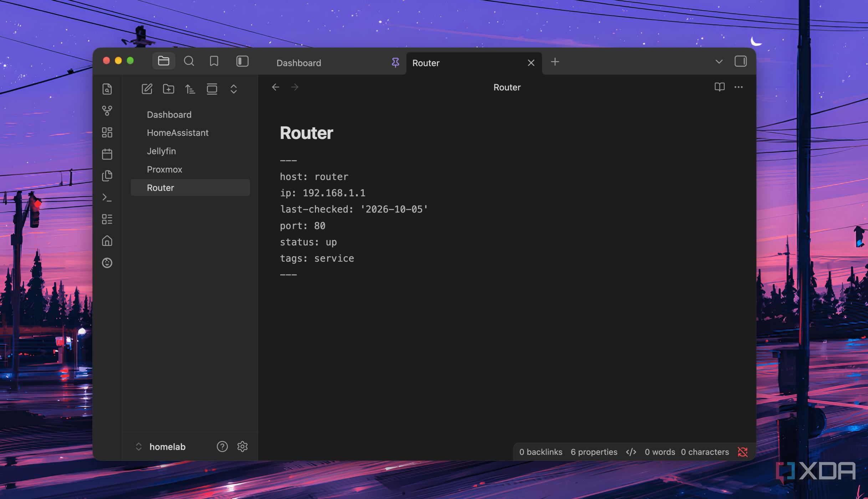This screenshot has width=868, height=499.
Task: Open homelab vault switcher
Action: (x=161, y=447)
